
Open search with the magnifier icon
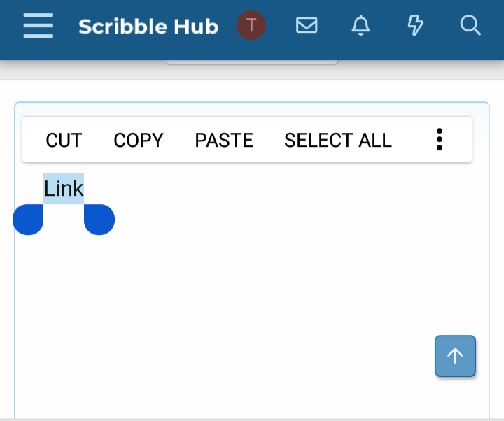point(470,26)
